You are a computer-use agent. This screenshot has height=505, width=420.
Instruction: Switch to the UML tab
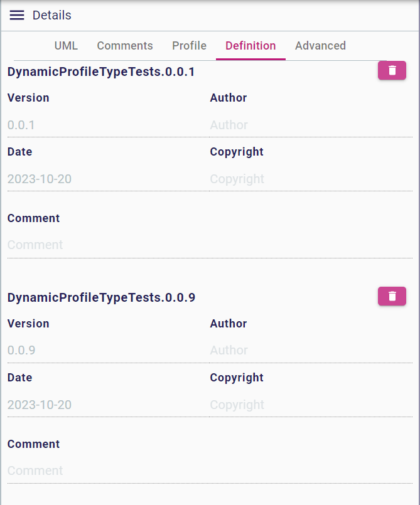coord(66,46)
